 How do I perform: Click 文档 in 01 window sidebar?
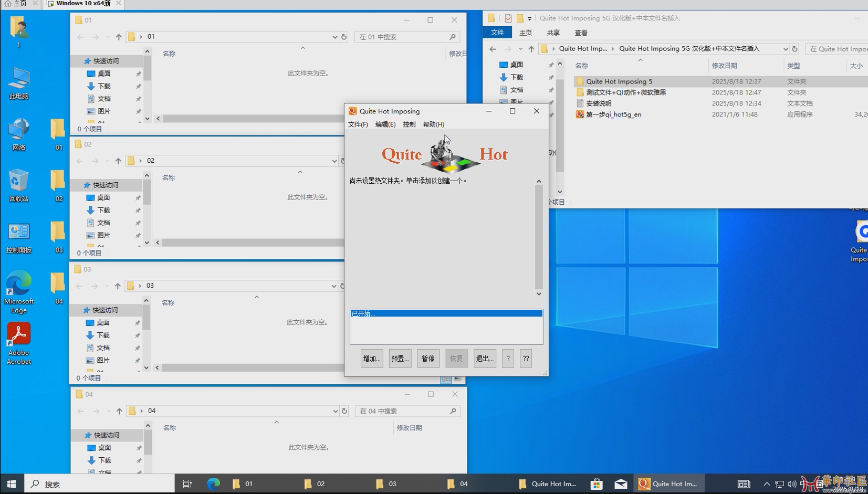pyautogui.click(x=104, y=99)
